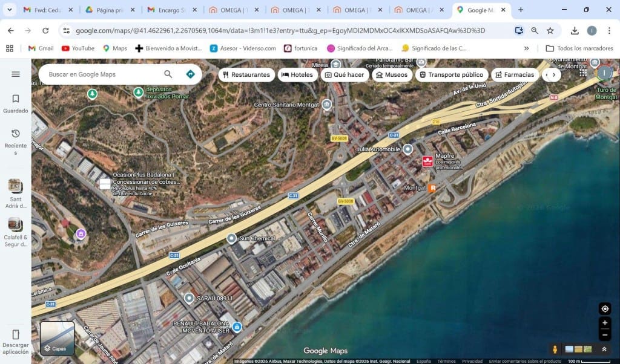The width and height of the screenshot is (620, 364).
Task: Open saved places via the Guardado bookmark icon
Action: pos(15,99)
